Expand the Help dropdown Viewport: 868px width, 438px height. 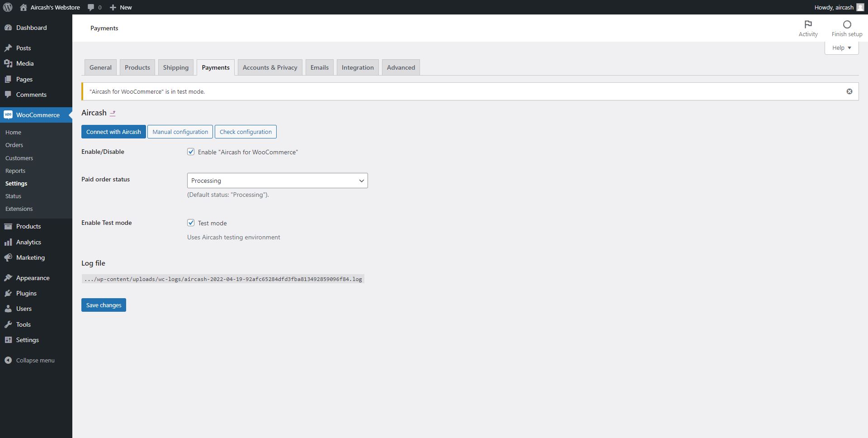(841, 48)
